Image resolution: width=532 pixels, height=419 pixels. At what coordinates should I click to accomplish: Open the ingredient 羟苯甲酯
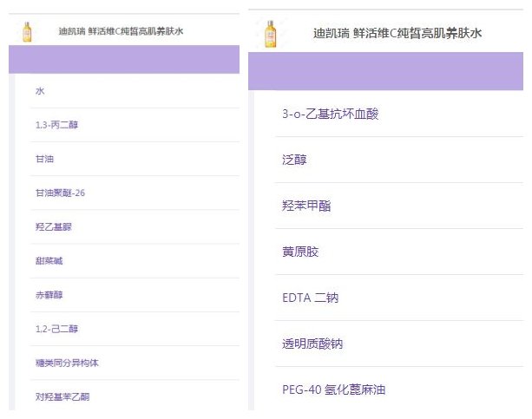[306, 206]
